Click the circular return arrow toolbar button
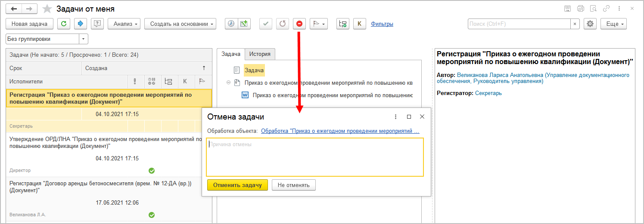644x224 pixels. (x=283, y=24)
